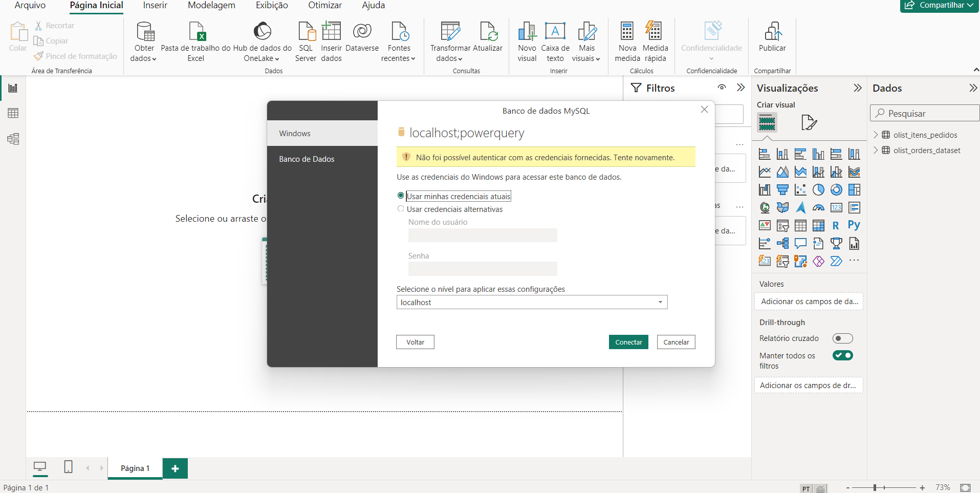Select the donut chart visual

[836, 190]
